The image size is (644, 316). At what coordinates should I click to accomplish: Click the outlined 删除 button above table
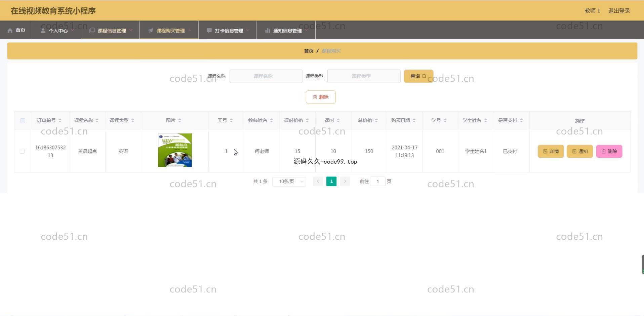pos(321,97)
